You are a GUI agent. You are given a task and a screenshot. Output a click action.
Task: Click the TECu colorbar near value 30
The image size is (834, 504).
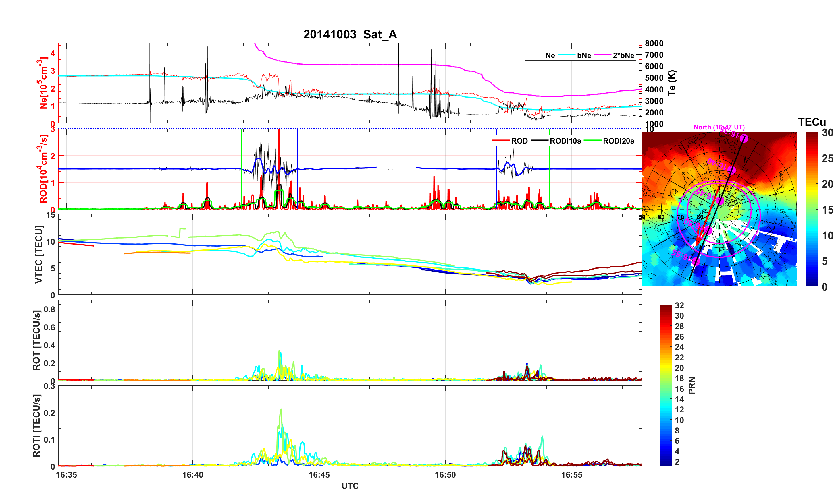pyautogui.click(x=812, y=134)
